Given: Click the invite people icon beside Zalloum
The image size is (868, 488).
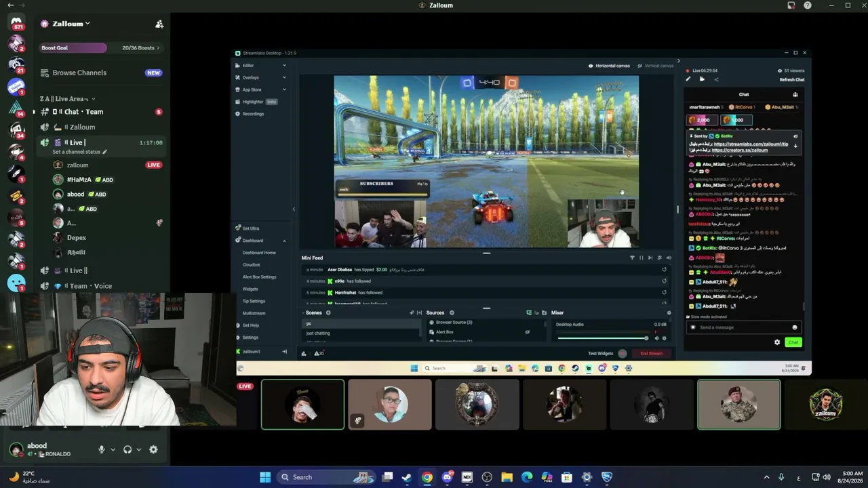Looking at the screenshot, I should pos(159,24).
